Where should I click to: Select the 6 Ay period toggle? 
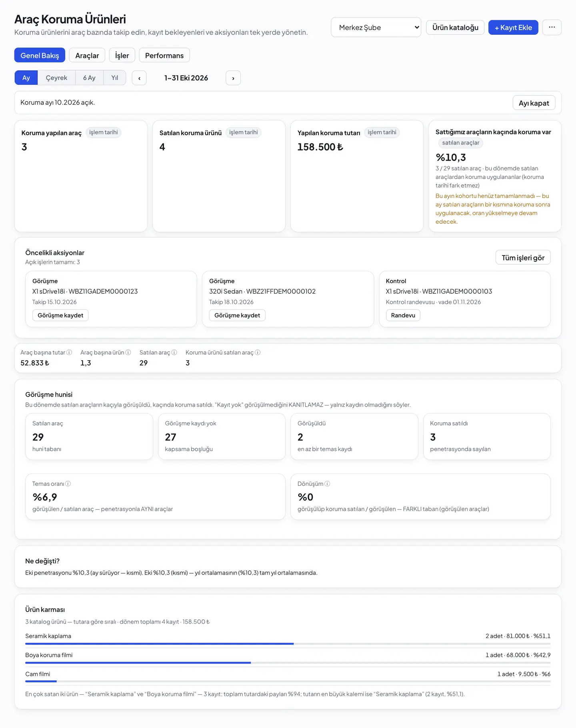click(x=89, y=78)
